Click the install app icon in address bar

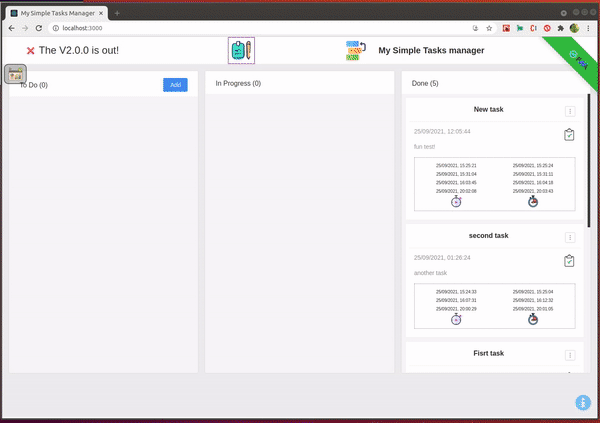pos(475,28)
